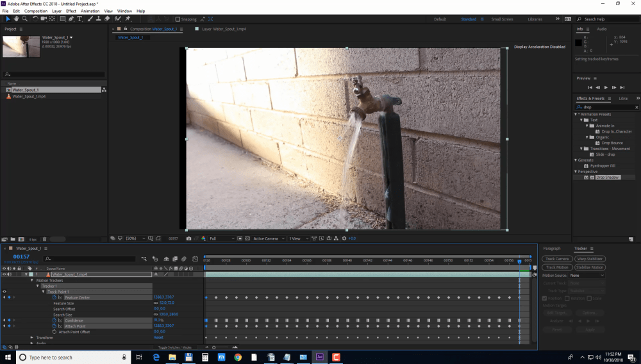Select the Brush tool
The image size is (641, 364).
pyautogui.click(x=90, y=19)
